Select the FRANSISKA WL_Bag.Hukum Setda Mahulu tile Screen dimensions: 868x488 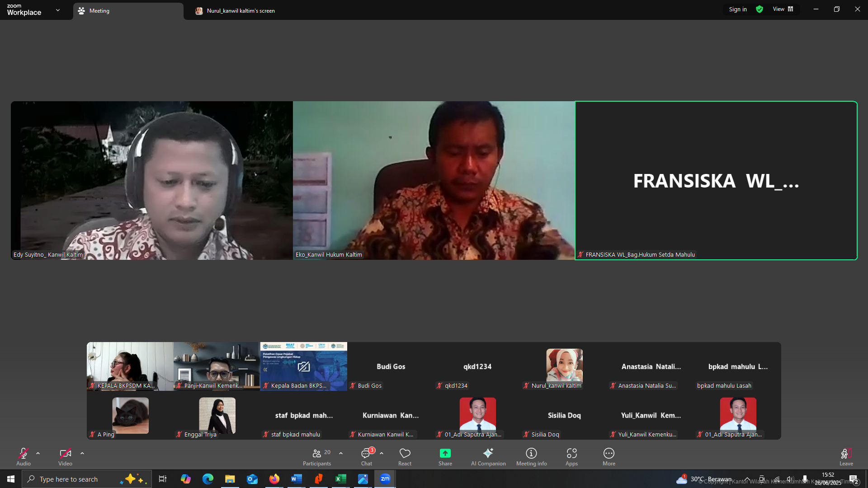pos(716,180)
